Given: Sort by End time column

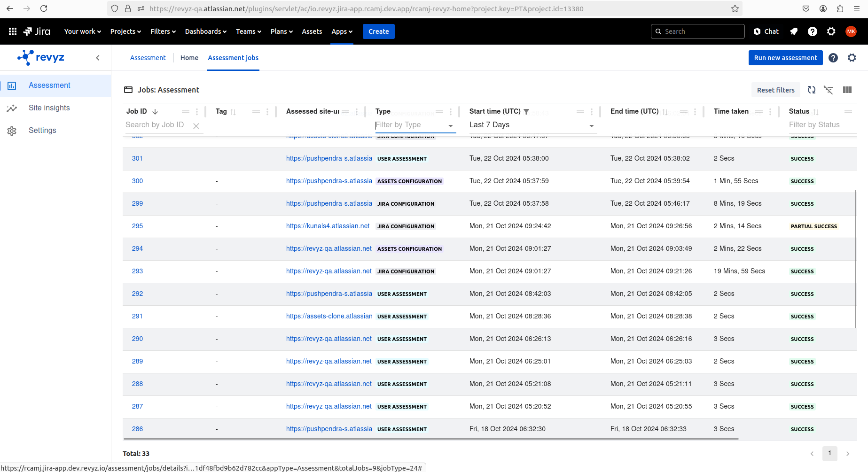Looking at the screenshot, I should [665, 112].
